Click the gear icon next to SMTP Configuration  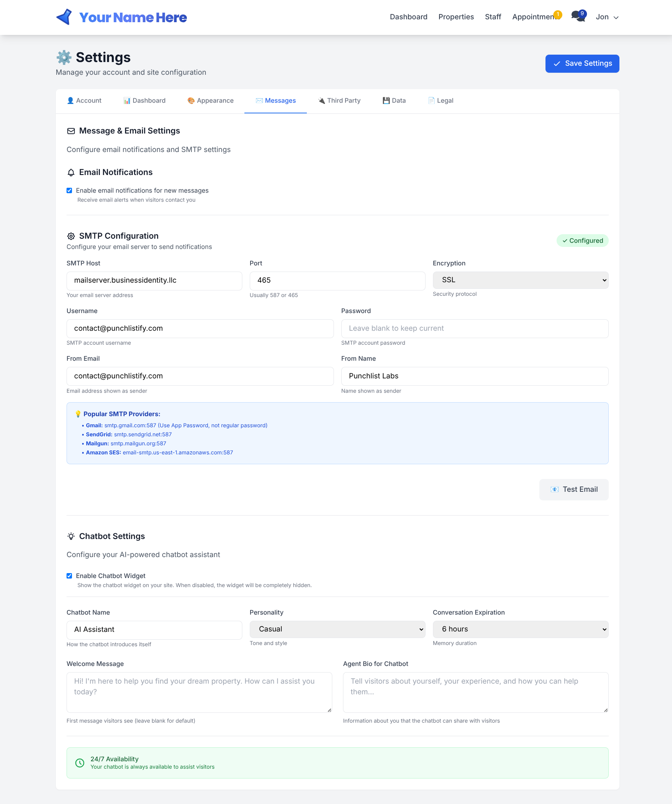pos(71,236)
